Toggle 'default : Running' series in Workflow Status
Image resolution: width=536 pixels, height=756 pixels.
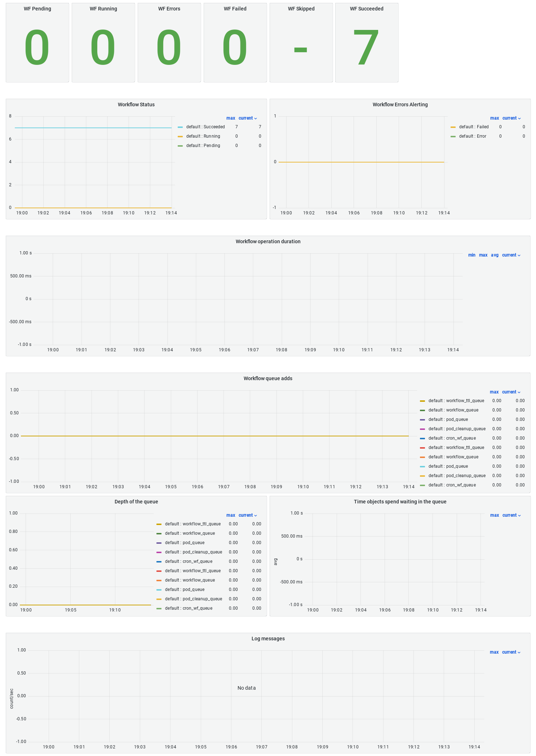(x=203, y=136)
